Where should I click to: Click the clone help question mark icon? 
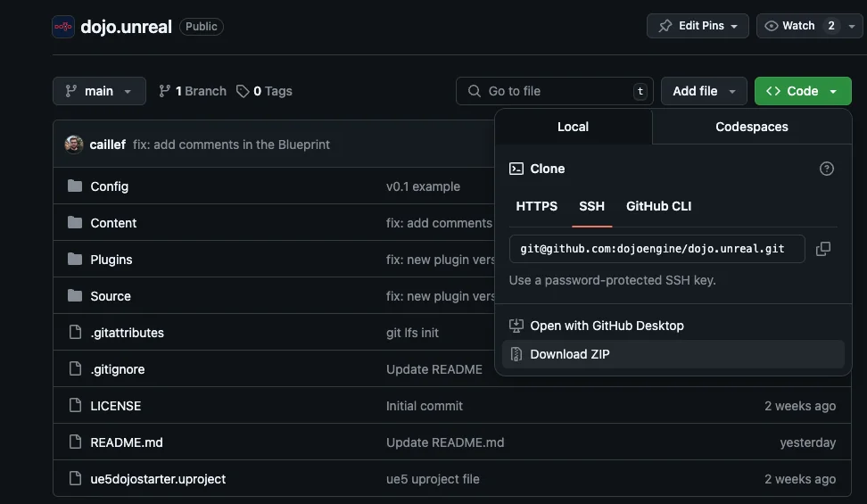[x=827, y=169]
